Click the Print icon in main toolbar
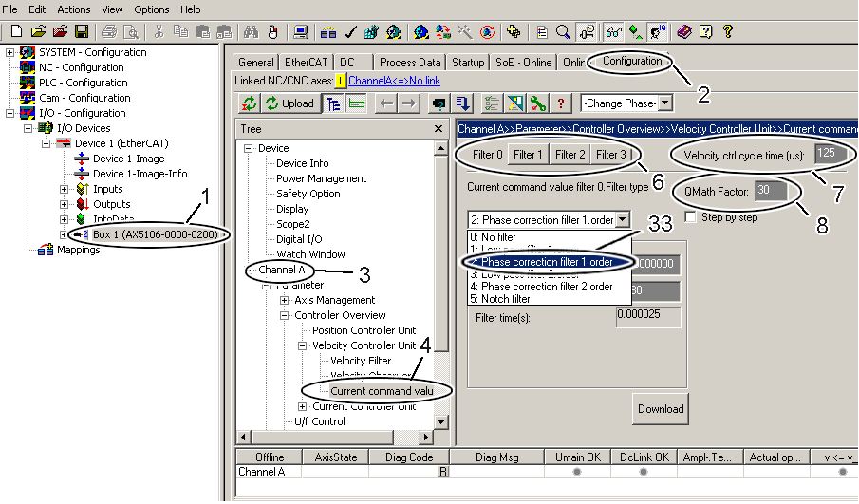 pos(109,31)
